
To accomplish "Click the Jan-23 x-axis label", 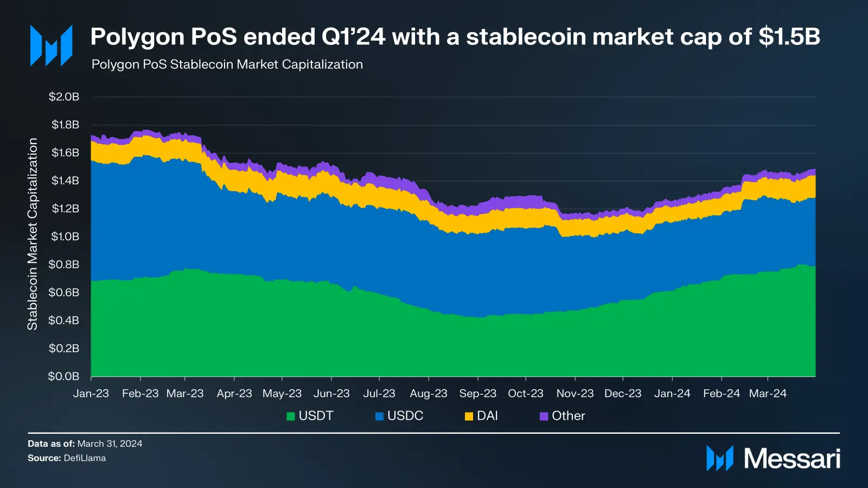I will 91,394.
